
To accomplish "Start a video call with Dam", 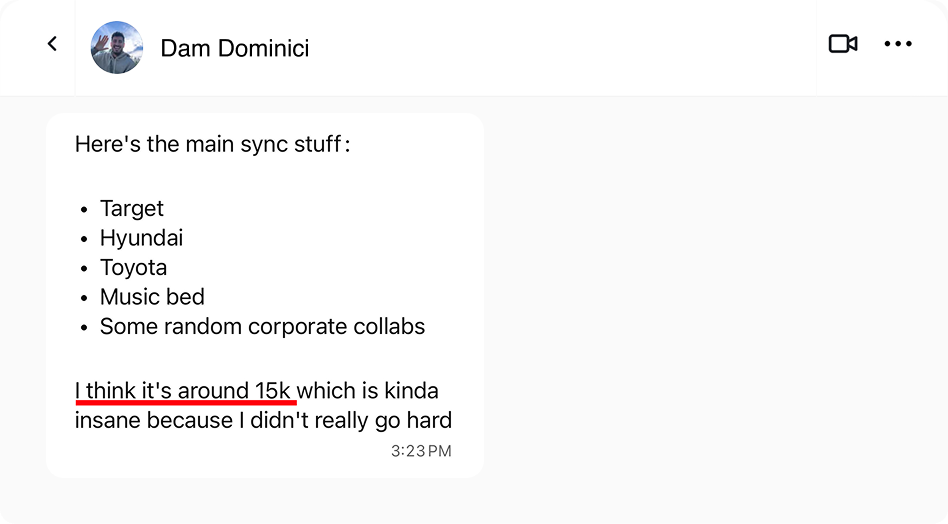I will point(843,44).
